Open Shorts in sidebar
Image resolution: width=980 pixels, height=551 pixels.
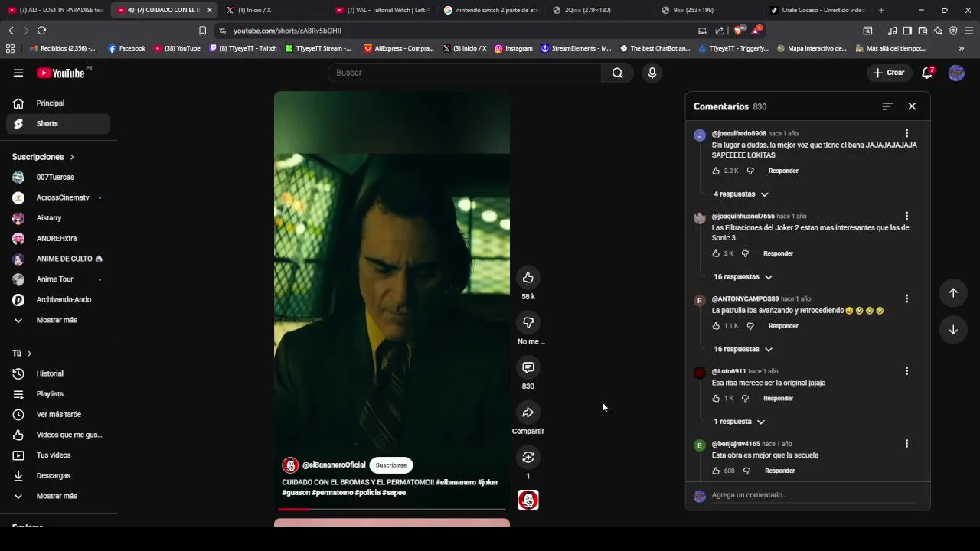(x=58, y=123)
